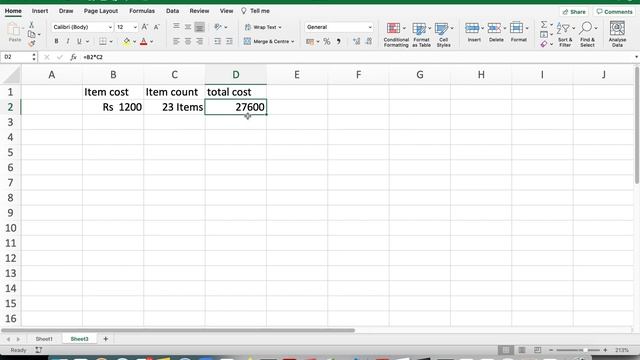640x360 pixels.
Task: Switch to Sheet1 tab
Action: 44,339
